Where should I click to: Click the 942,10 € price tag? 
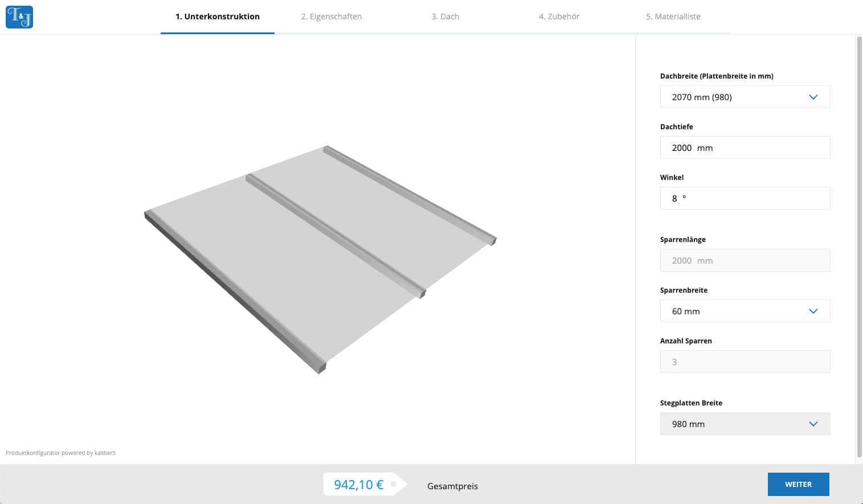[365, 484]
